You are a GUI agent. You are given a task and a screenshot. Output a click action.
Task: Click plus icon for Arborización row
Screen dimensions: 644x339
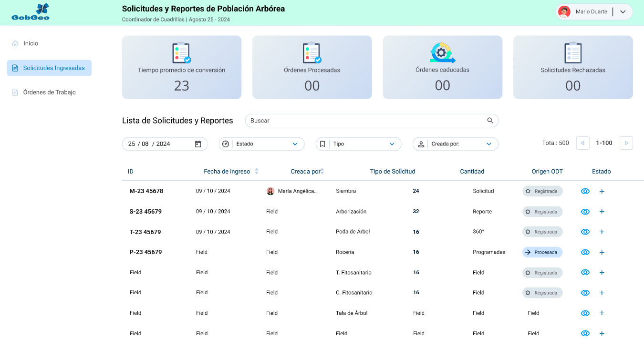point(602,212)
